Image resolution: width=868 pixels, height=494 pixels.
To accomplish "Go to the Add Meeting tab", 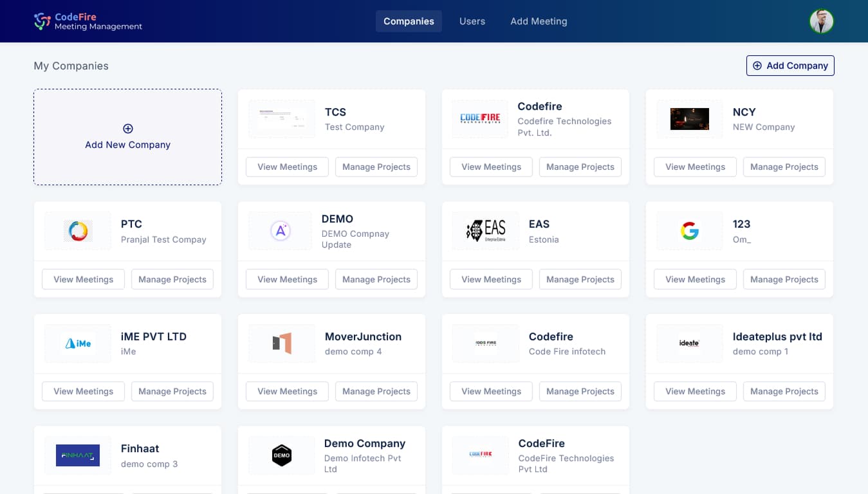I will pyautogui.click(x=539, y=21).
